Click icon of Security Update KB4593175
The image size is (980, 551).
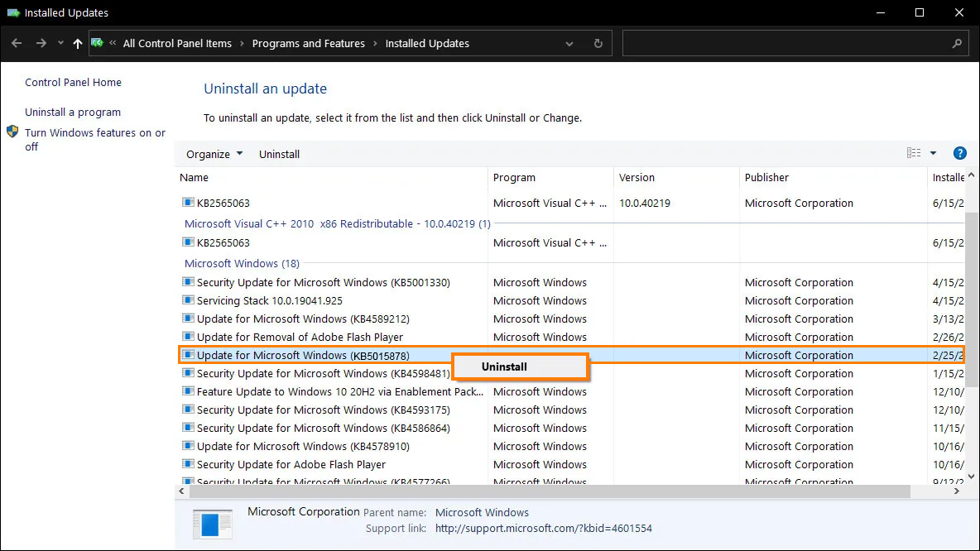pyautogui.click(x=188, y=410)
